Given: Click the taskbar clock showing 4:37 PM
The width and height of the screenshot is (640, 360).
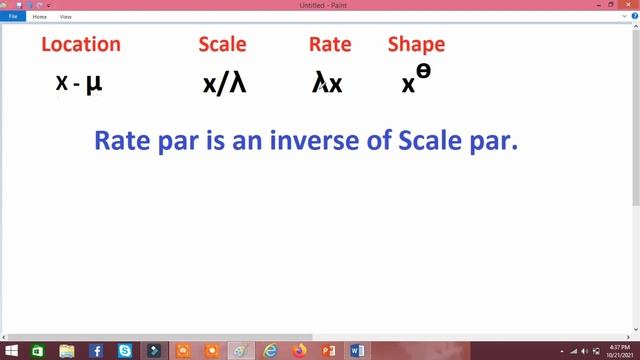Looking at the screenshot, I should [x=620, y=351].
